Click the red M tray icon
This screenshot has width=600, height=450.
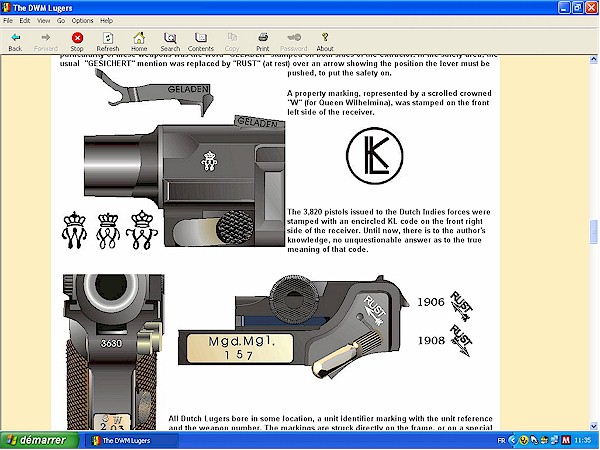[x=566, y=440]
